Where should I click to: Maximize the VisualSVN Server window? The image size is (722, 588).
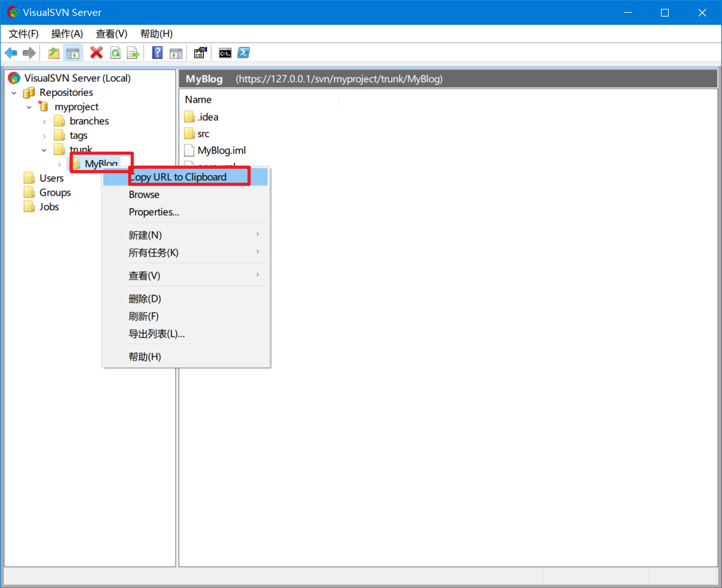(x=664, y=13)
